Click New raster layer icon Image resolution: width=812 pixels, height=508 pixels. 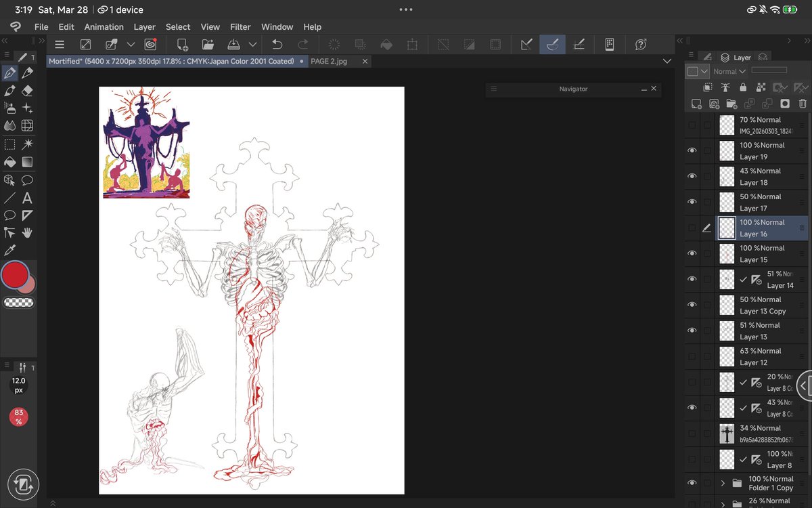696,104
